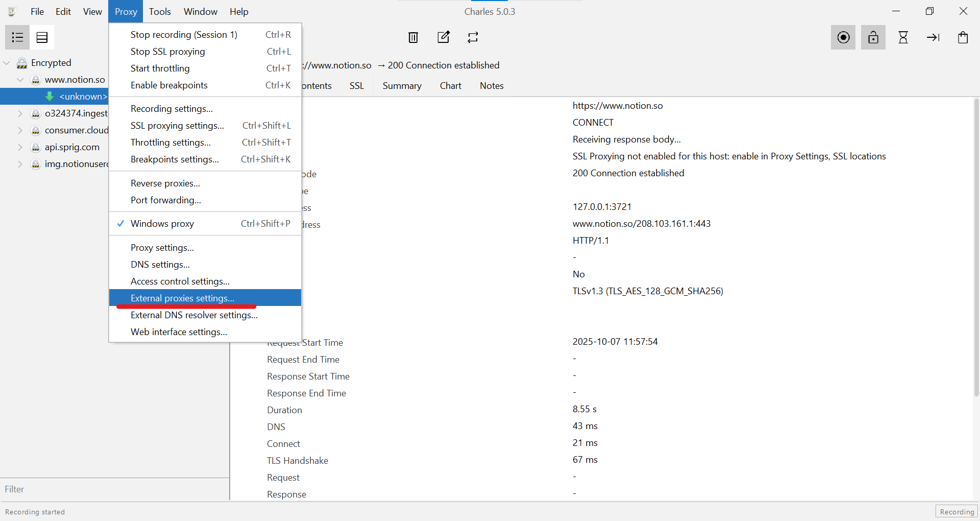This screenshot has height=521, width=980.
Task: Open the Chart tab
Action: (450, 86)
